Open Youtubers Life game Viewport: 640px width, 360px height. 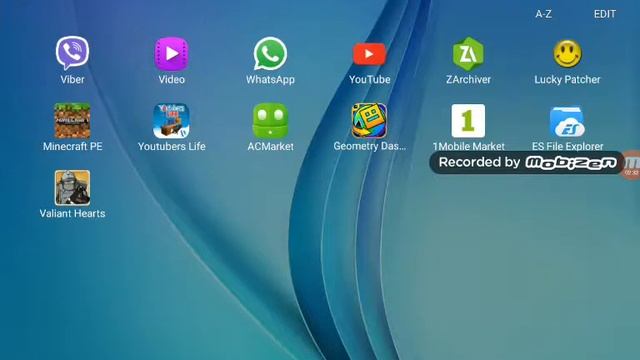tap(171, 120)
